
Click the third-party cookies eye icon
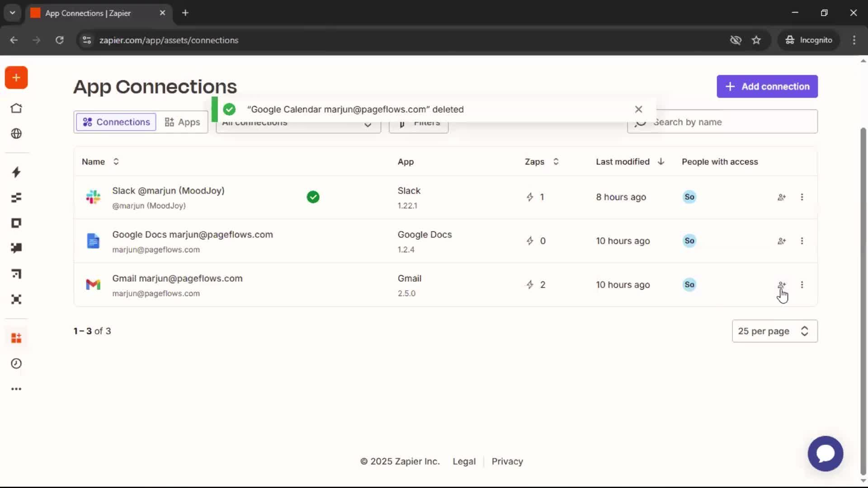(736, 40)
